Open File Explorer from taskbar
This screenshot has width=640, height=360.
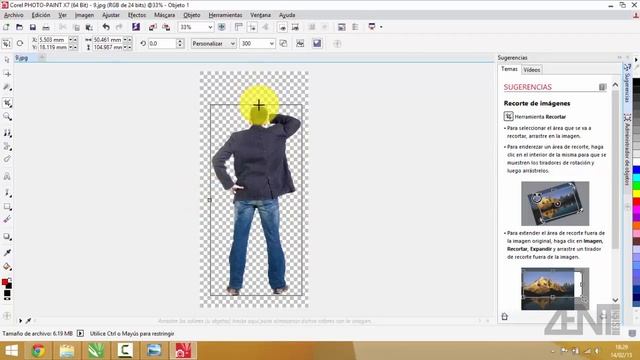click(x=67, y=351)
